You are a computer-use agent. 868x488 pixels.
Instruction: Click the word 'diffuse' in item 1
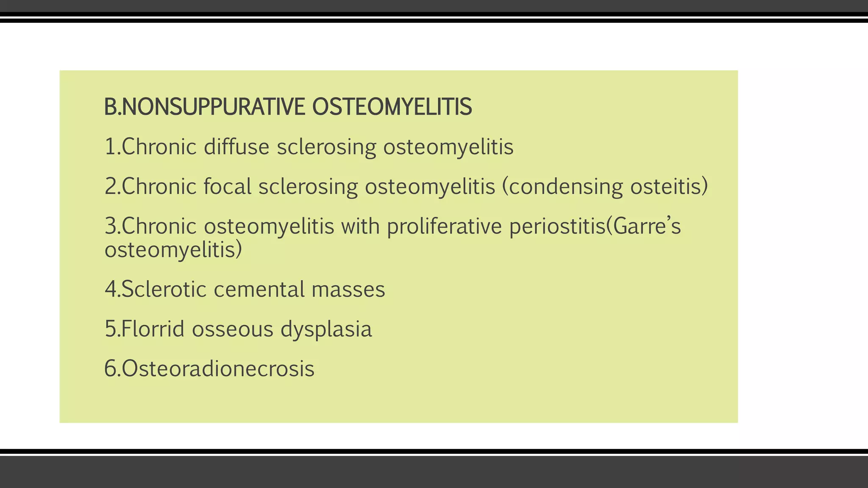tap(236, 147)
